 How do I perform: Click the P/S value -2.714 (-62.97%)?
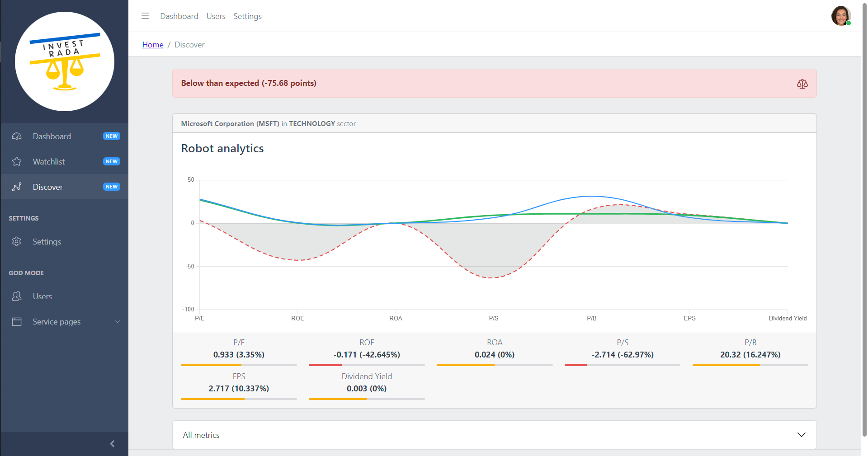tap(623, 355)
